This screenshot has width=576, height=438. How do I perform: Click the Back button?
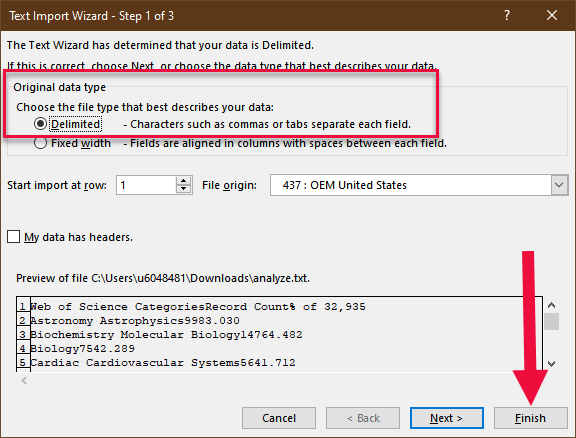point(363,418)
